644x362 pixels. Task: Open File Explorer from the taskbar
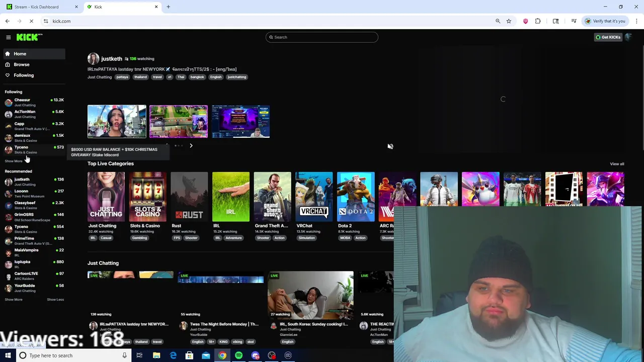(156, 355)
